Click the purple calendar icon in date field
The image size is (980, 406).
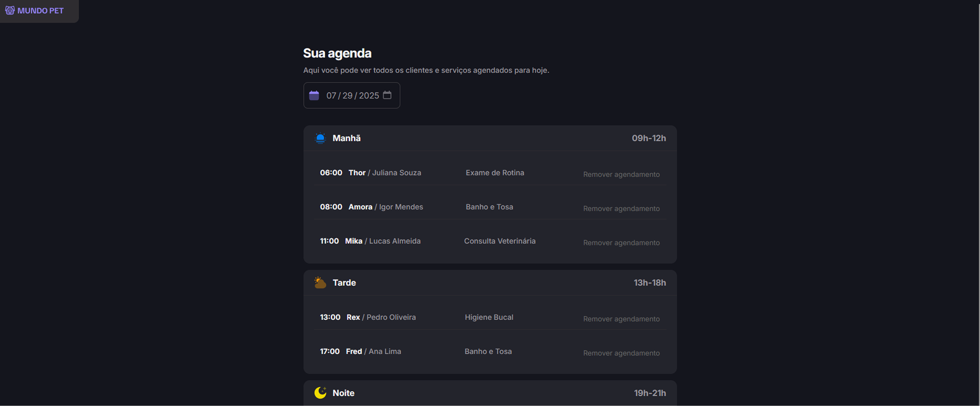click(x=314, y=95)
